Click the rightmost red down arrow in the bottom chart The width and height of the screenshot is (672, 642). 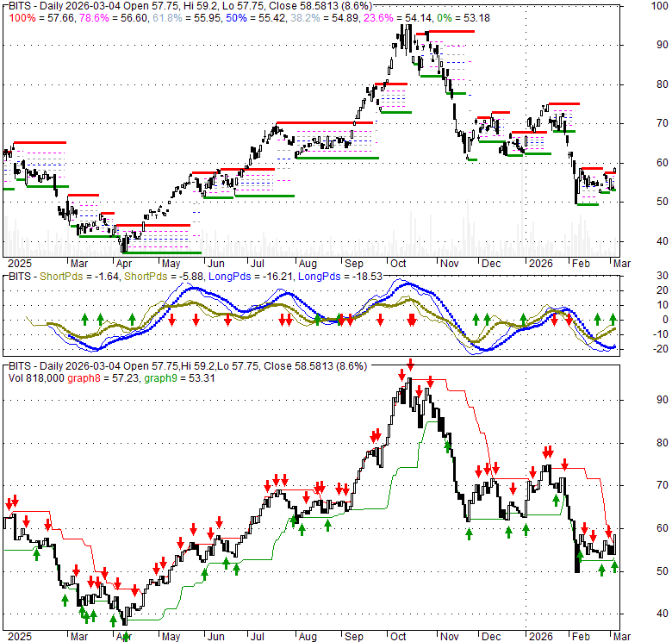point(608,531)
